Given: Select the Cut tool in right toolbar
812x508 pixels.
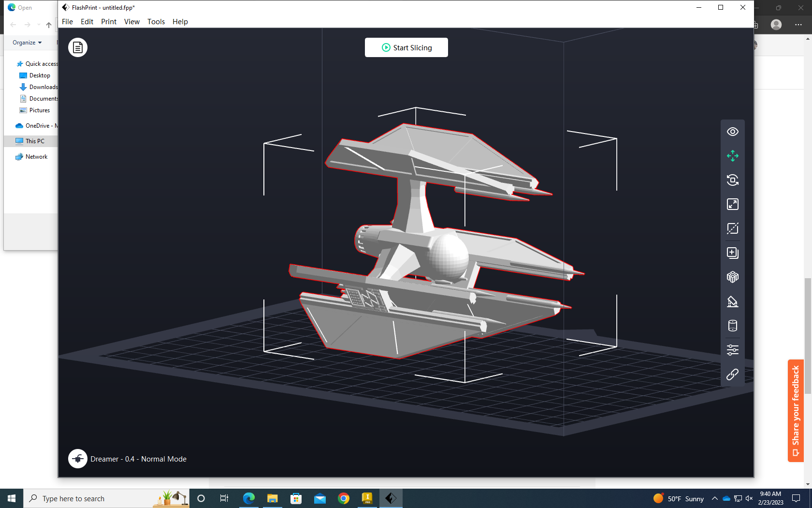Looking at the screenshot, I should click(x=733, y=228).
